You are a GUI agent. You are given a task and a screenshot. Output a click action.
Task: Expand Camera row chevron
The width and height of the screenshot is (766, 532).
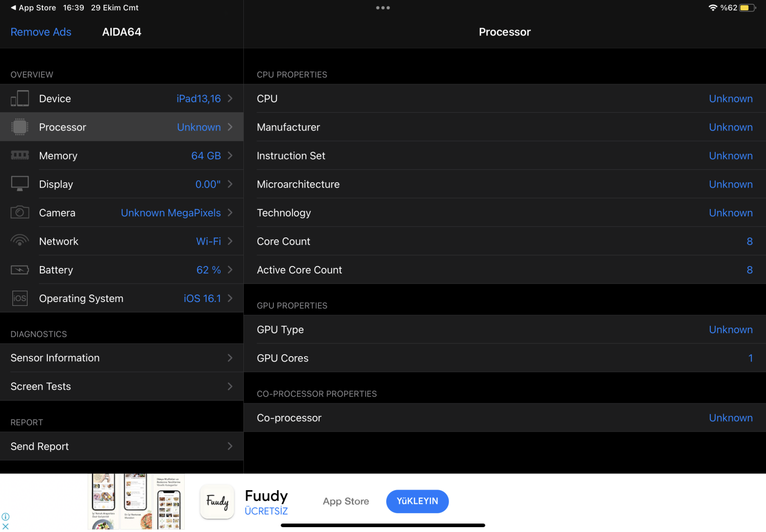230,213
